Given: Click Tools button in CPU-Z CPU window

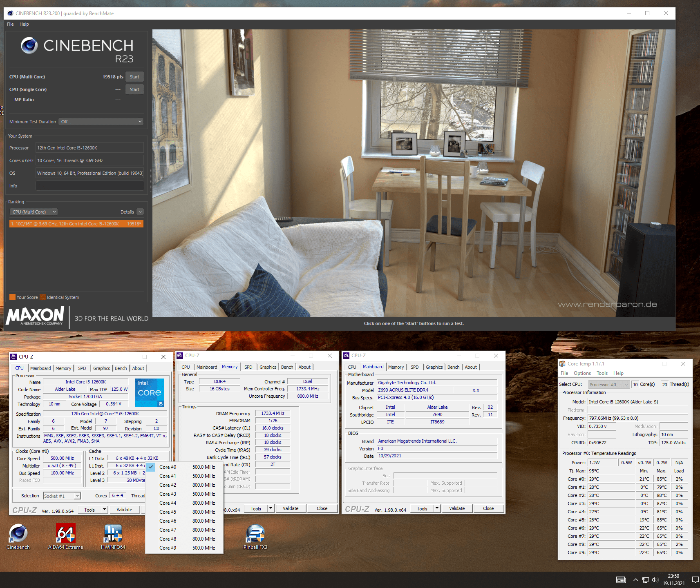Looking at the screenshot, I should (x=89, y=510).
